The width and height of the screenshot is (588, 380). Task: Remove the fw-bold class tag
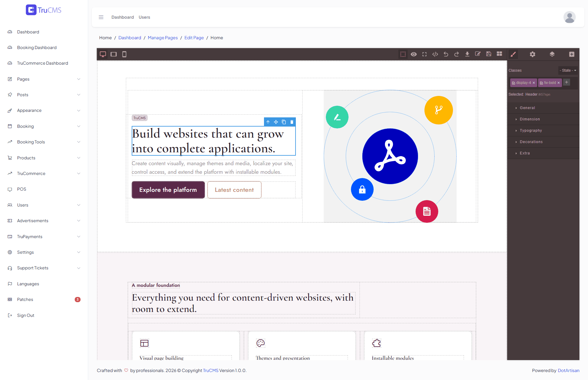pyautogui.click(x=559, y=83)
